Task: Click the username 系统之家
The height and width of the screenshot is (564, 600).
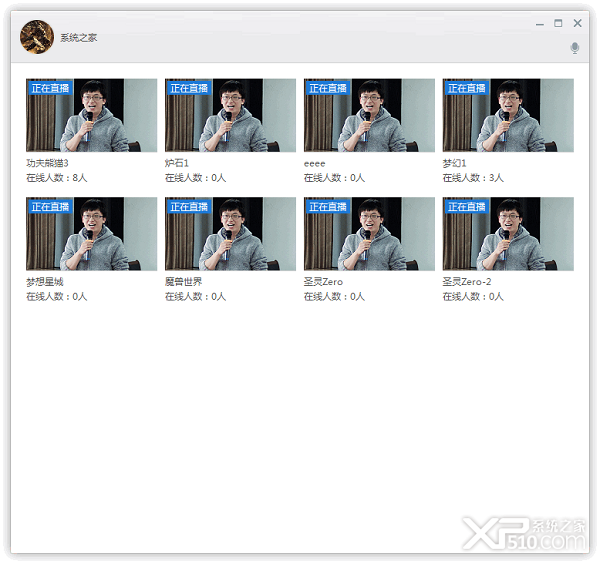Action: [79, 37]
